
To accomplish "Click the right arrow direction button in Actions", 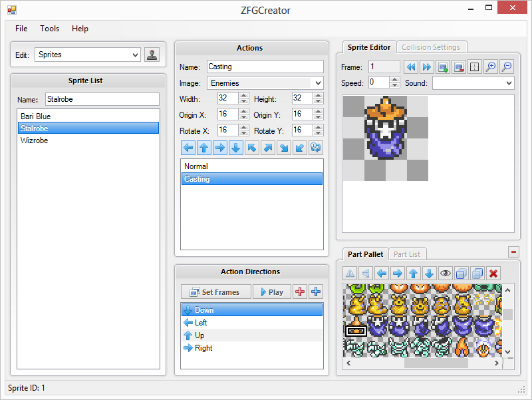I will [x=220, y=148].
